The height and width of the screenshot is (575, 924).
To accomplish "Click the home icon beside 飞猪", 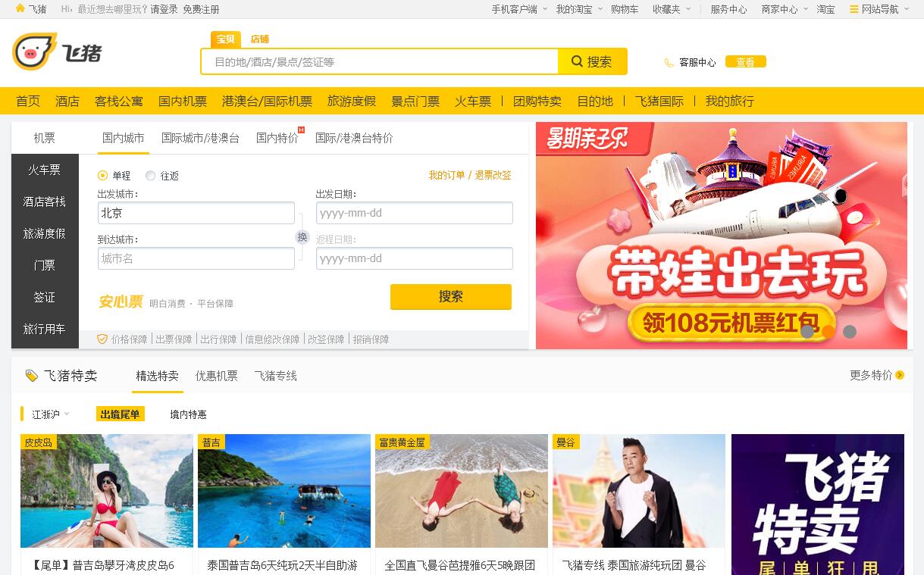I will point(20,9).
